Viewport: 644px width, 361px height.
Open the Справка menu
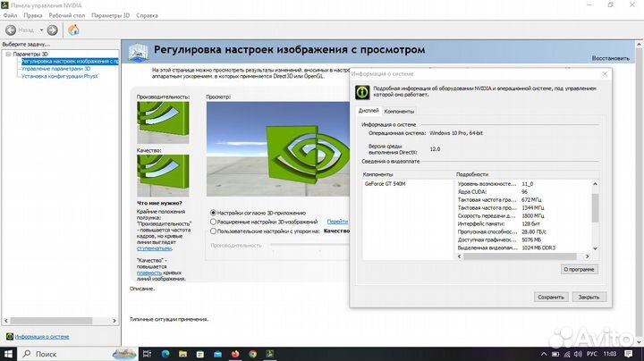tap(147, 15)
